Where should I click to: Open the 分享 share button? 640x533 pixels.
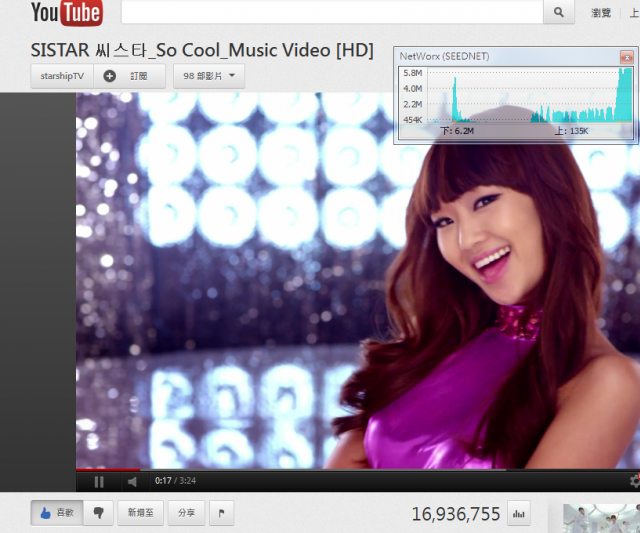click(187, 513)
